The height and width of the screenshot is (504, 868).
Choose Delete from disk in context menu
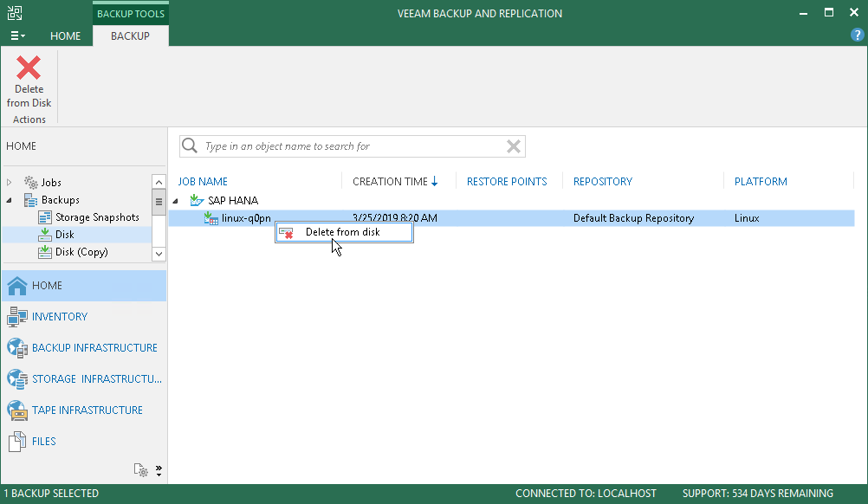point(344,232)
